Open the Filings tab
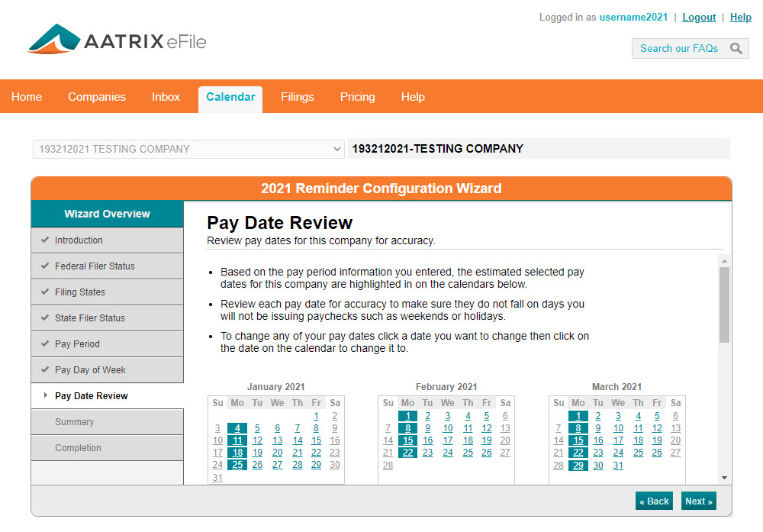Screen dimensions: 763x532 click(x=297, y=97)
